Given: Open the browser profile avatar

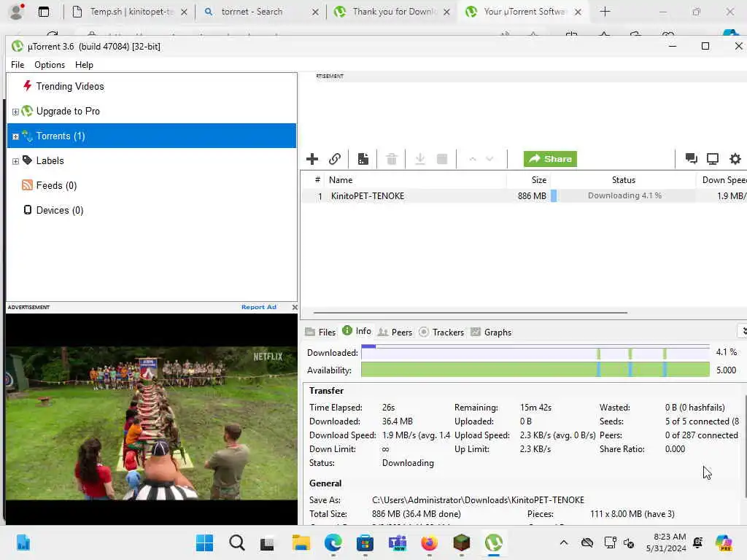Looking at the screenshot, I should 17,11.
